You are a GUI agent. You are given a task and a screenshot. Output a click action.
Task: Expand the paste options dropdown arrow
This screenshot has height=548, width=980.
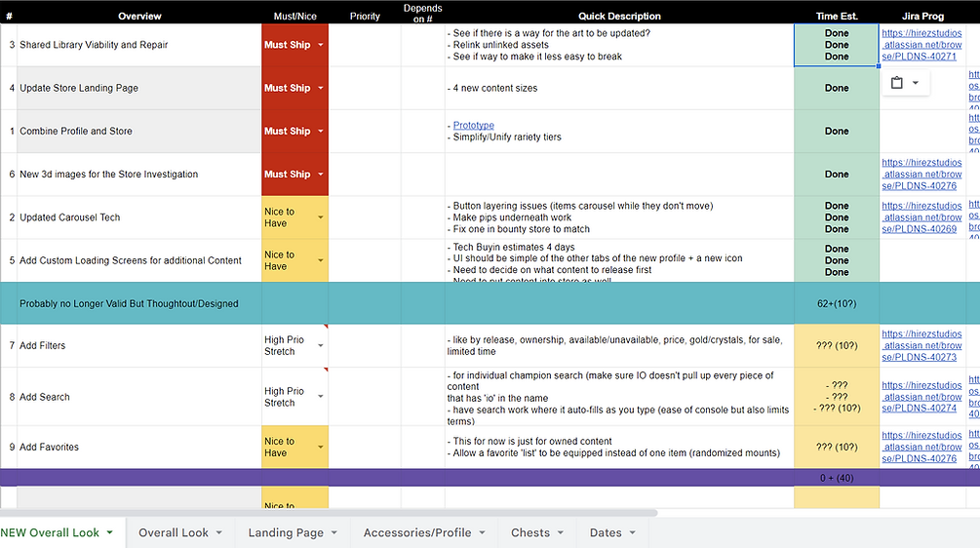[916, 83]
